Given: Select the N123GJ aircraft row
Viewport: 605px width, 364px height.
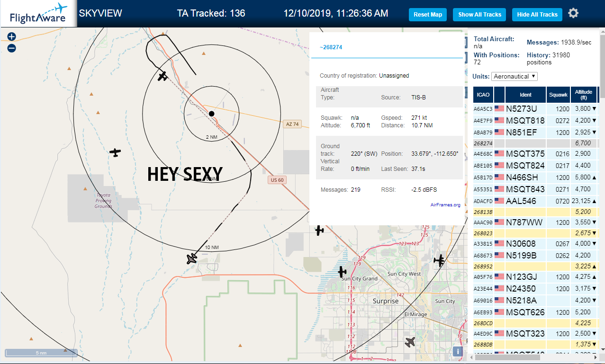Looking at the screenshot, I should (x=535, y=276).
